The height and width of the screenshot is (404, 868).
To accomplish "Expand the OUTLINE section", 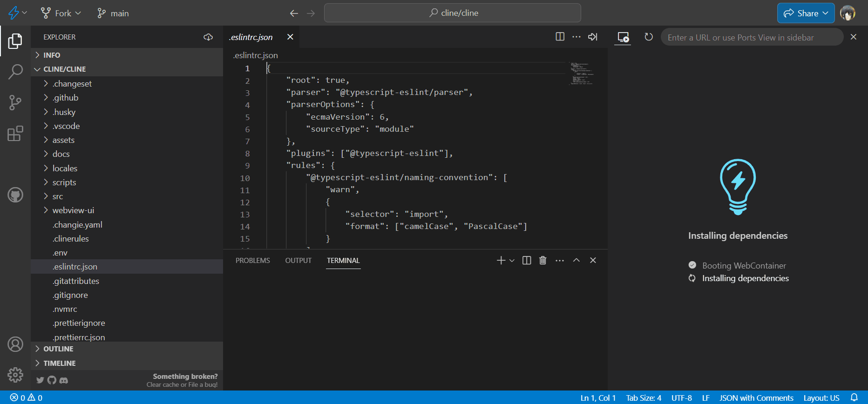I will (127, 349).
